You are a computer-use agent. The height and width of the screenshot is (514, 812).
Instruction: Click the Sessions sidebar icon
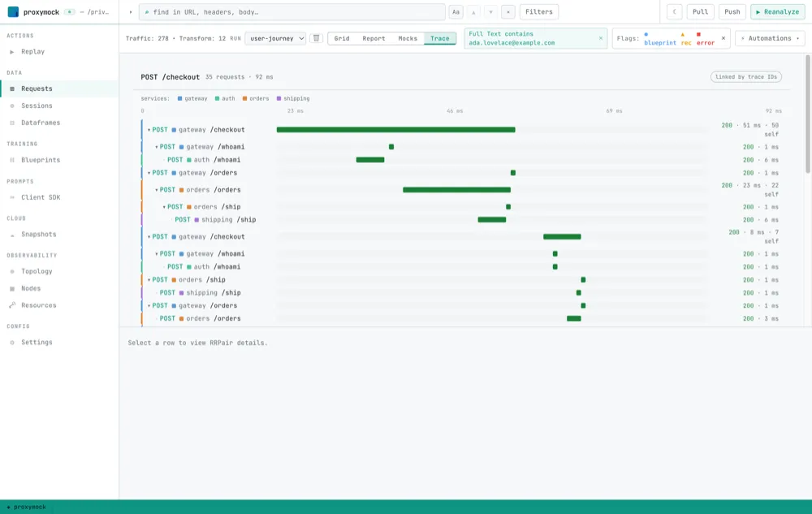pos(12,106)
